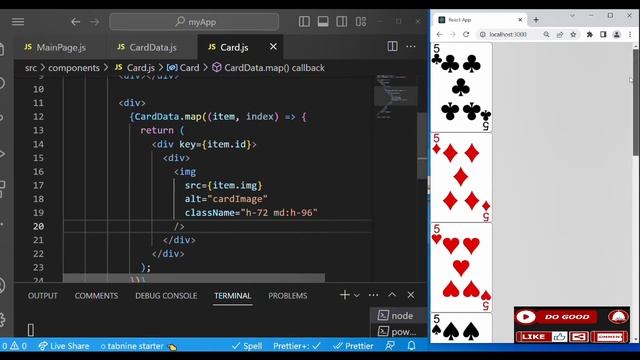This screenshot has height=360, width=640.
Task: Click the tabnine starter status item
Action: click(x=138, y=346)
